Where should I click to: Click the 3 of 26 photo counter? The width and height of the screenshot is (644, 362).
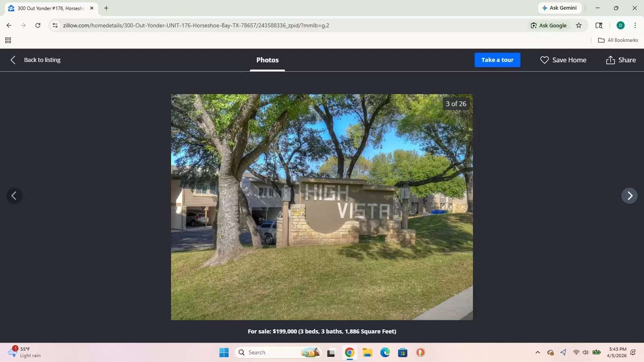456,104
